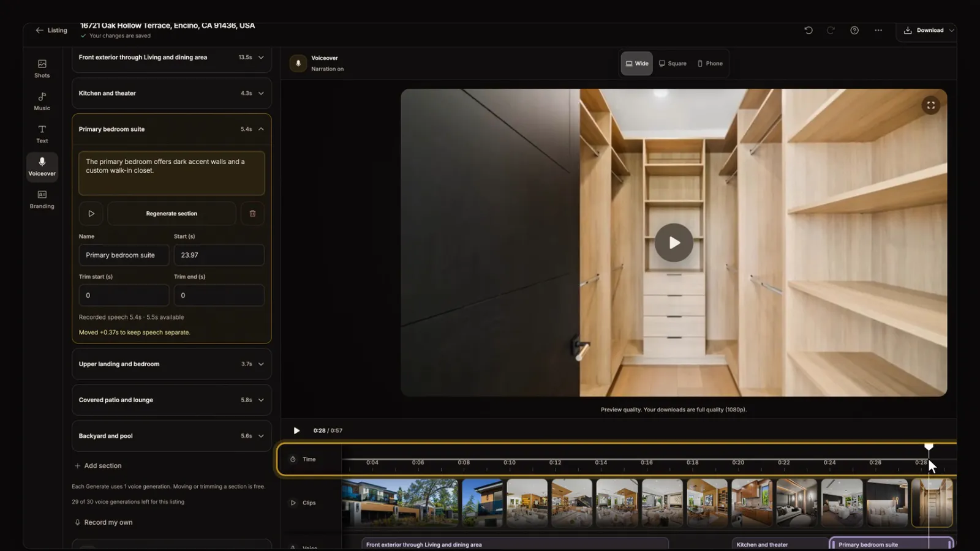
Task: Open the Music panel
Action: 42,101
